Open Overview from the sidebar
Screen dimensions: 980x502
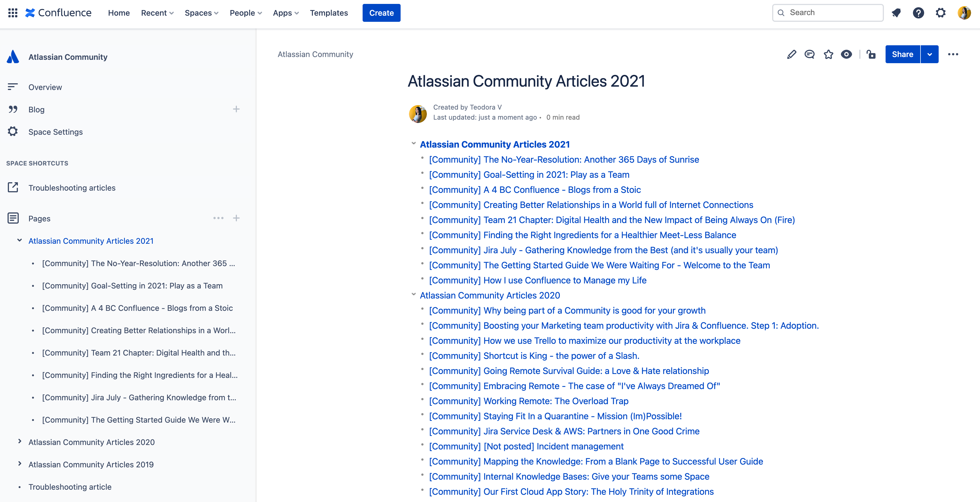pyautogui.click(x=45, y=87)
